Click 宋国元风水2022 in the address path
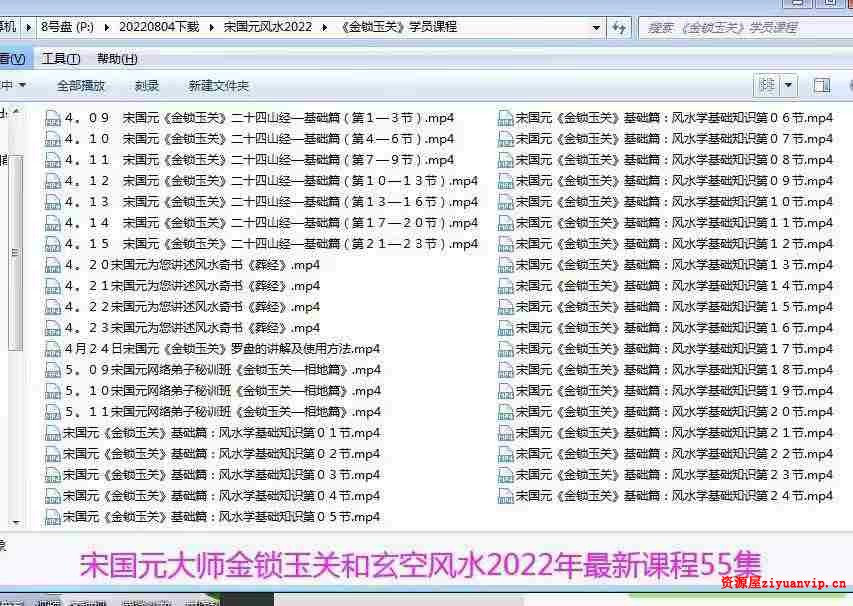853x606 pixels. (268, 27)
